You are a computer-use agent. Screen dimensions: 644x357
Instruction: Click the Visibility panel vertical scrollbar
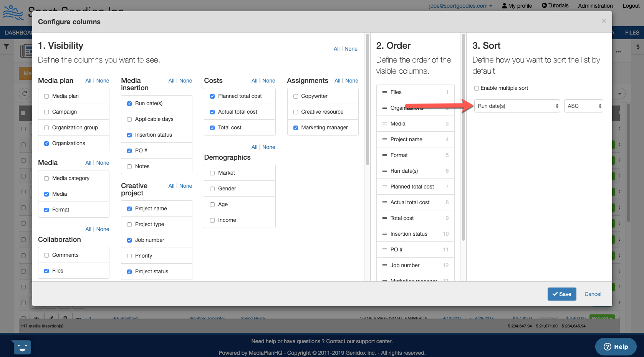coord(368,100)
